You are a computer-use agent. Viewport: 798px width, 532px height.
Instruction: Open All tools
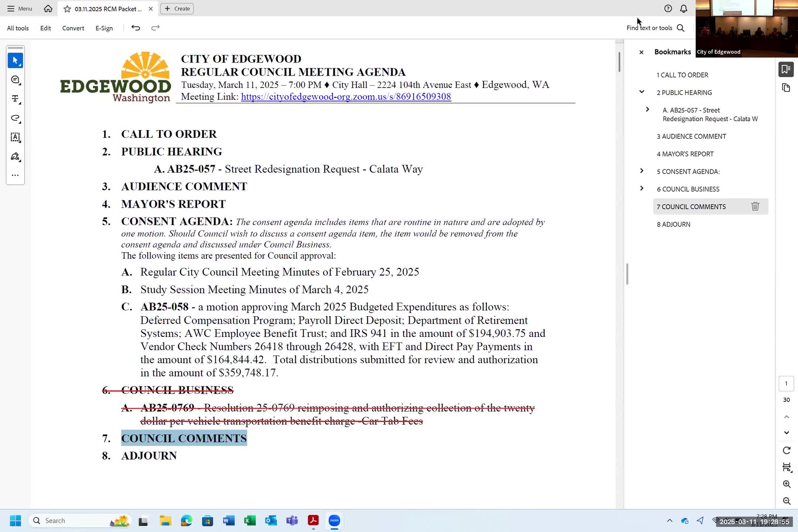[x=18, y=28]
